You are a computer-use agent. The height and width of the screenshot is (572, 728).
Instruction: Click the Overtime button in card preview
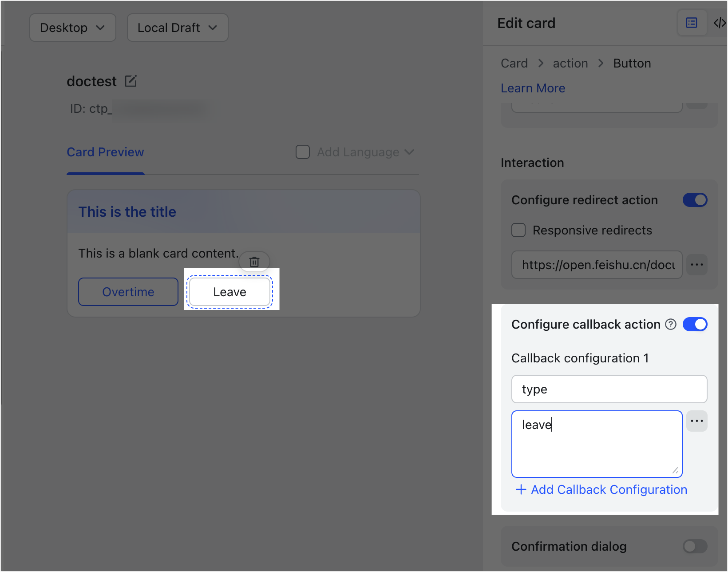pos(128,292)
